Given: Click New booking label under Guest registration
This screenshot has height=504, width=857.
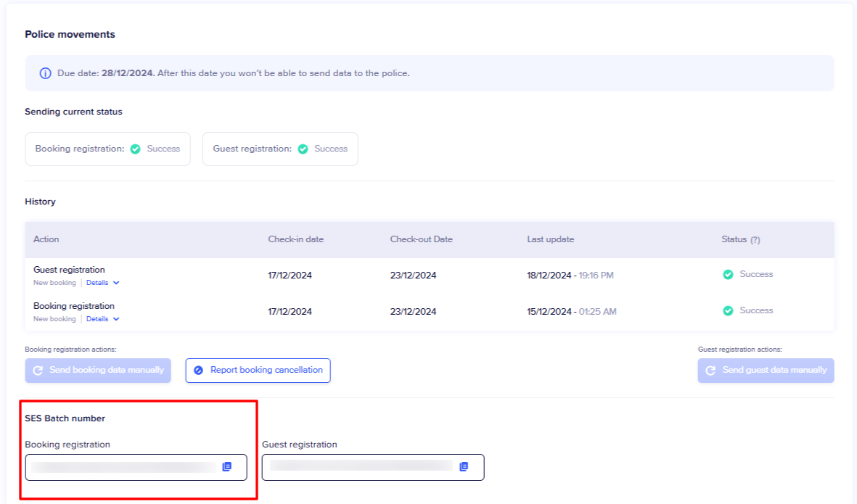Looking at the screenshot, I should point(54,283).
